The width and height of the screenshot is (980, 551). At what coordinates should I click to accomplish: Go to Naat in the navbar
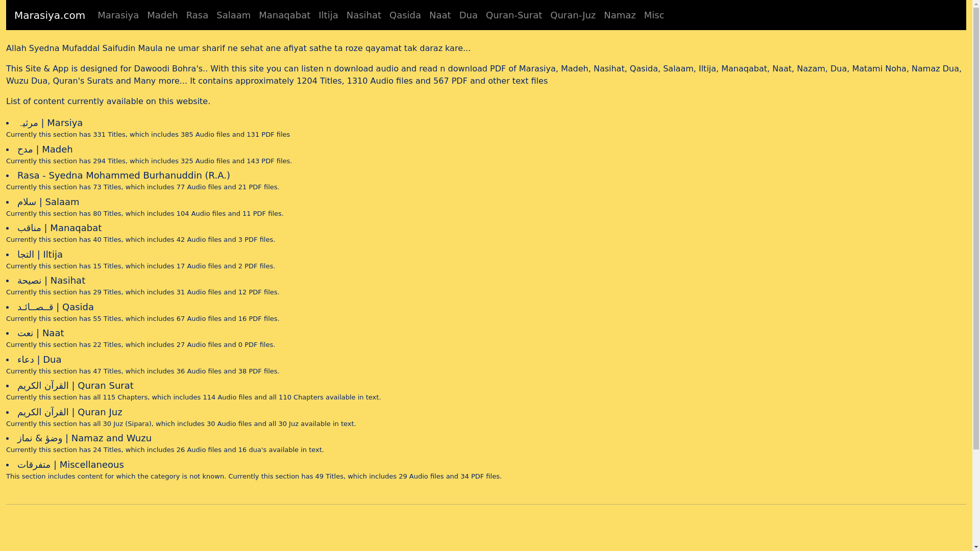click(x=440, y=15)
